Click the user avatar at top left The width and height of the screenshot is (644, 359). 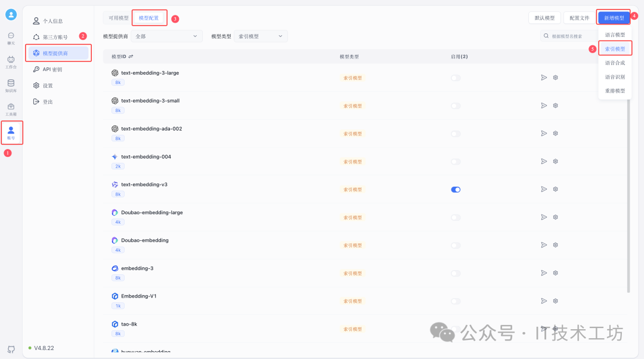point(11,14)
